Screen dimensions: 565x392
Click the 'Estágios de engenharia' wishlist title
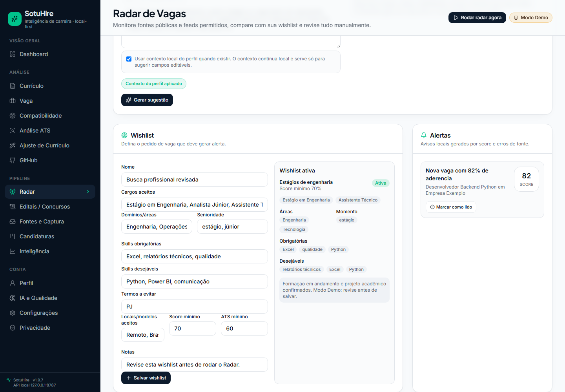point(306,182)
